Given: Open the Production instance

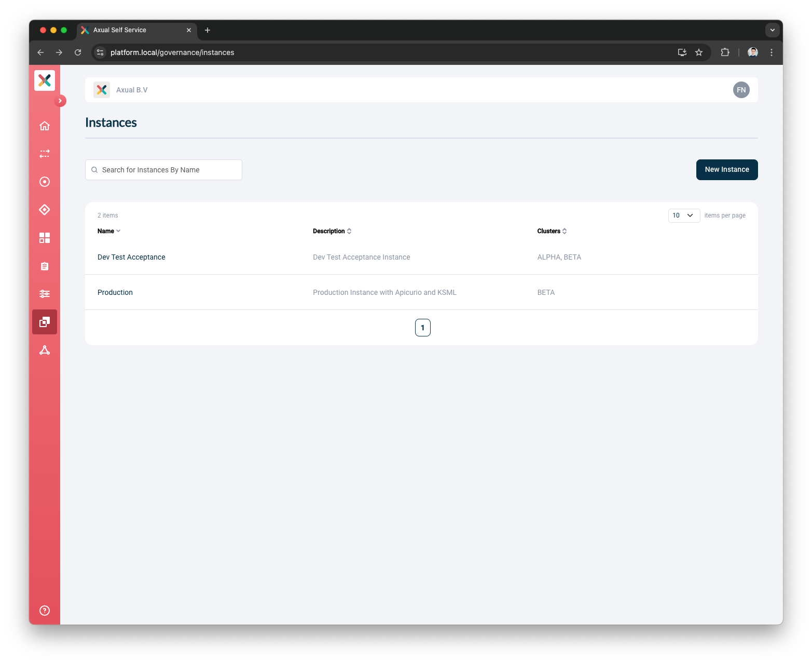Looking at the screenshot, I should tap(115, 292).
